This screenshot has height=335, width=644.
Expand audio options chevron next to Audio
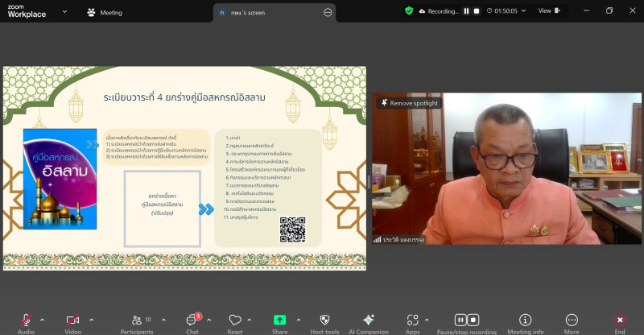[x=42, y=319]
